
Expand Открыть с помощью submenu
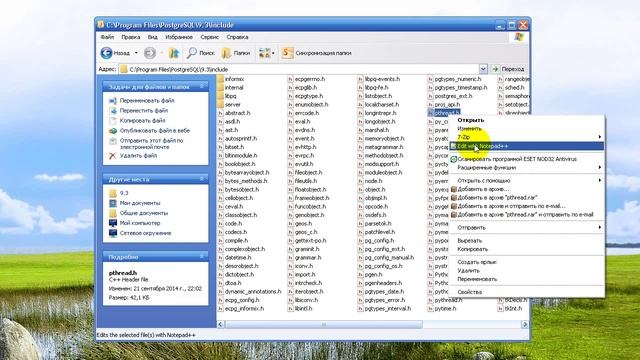click(526, 180)
